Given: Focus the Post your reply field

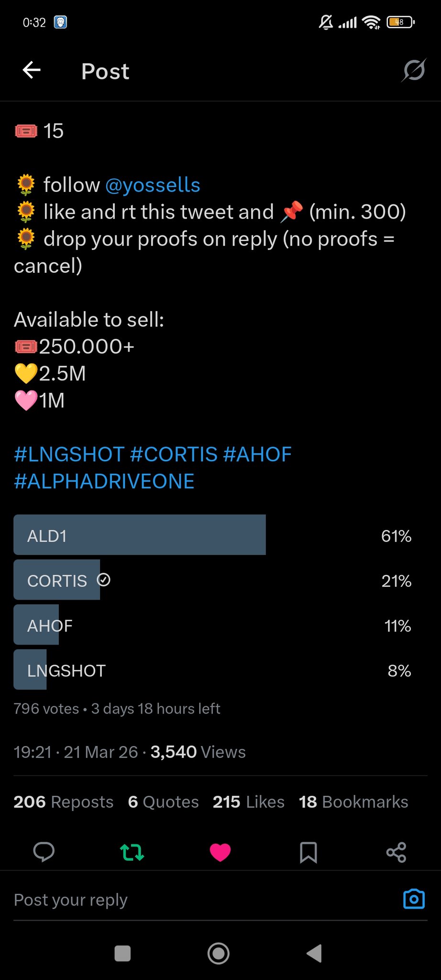Looking at the screenshot, I should point(191,900).
